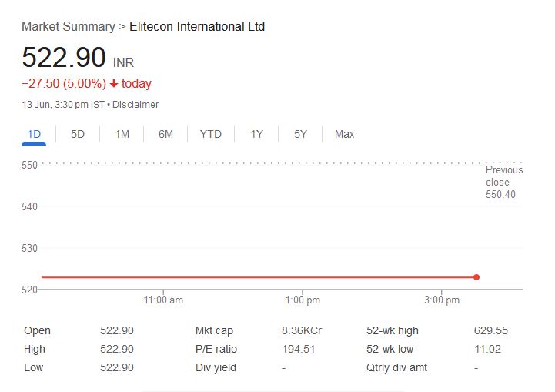Open the Disclaimer link

tap(135, 104)
